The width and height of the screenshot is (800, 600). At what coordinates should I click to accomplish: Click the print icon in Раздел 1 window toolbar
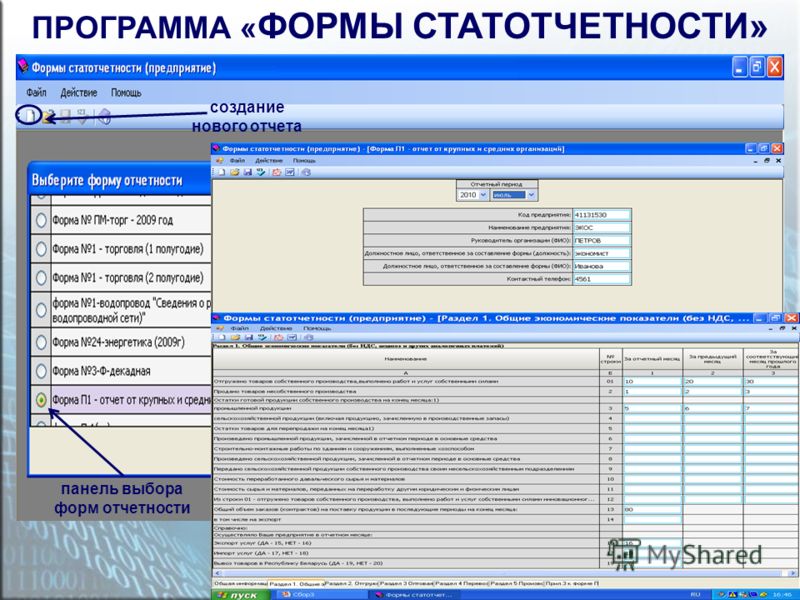[309, 337]
